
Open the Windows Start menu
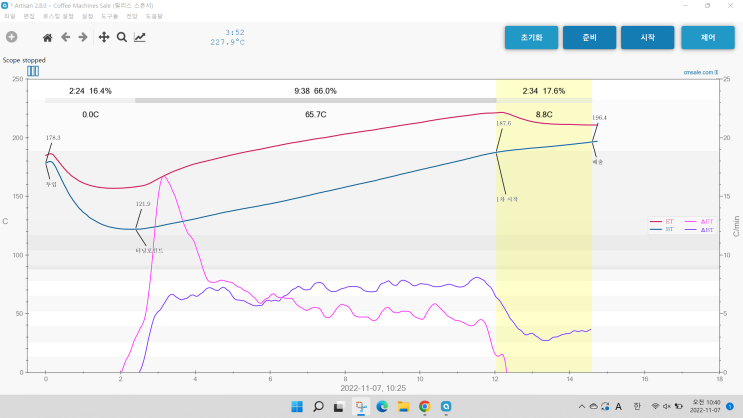point(297,407)
